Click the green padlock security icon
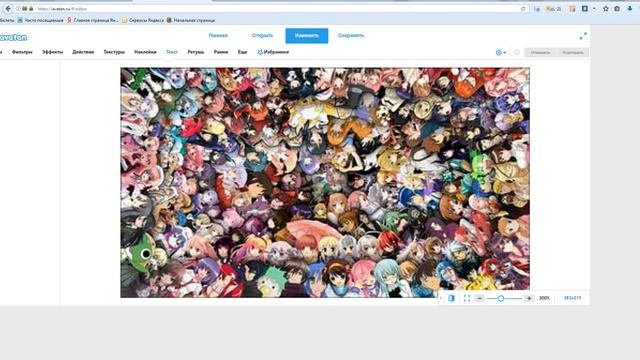640x360 pixels. pyautogui.click(x=31, y=9)
